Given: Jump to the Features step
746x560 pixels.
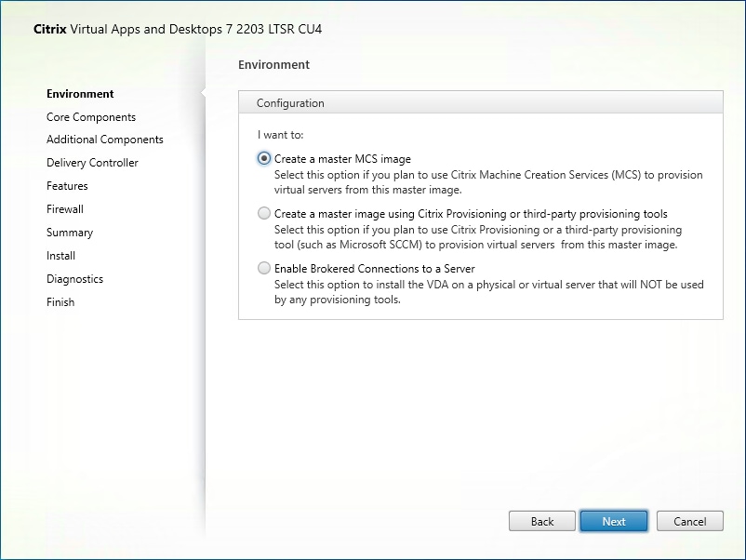Looking at the screenshot, I should 66,185.
